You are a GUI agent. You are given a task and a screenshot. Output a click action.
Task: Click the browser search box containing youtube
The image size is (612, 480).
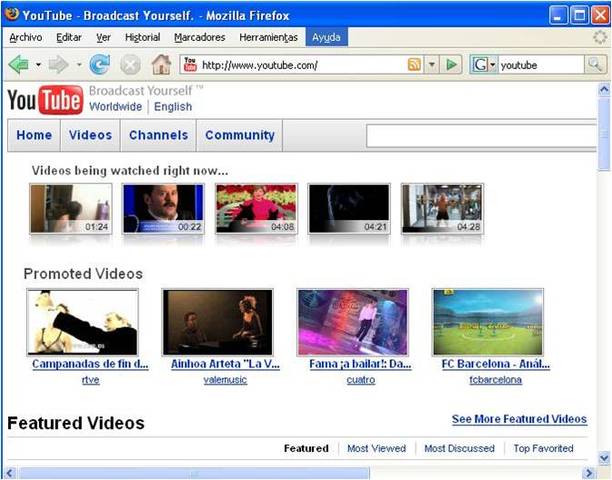coord(541,65)
